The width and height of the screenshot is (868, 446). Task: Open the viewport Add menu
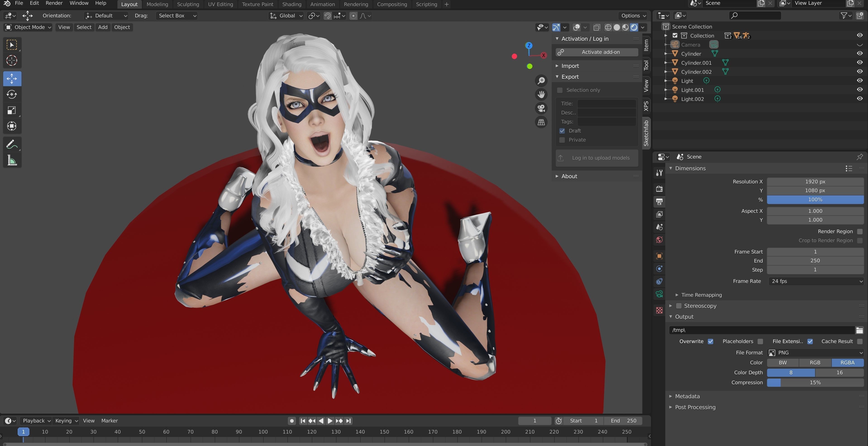click(103, 27)
